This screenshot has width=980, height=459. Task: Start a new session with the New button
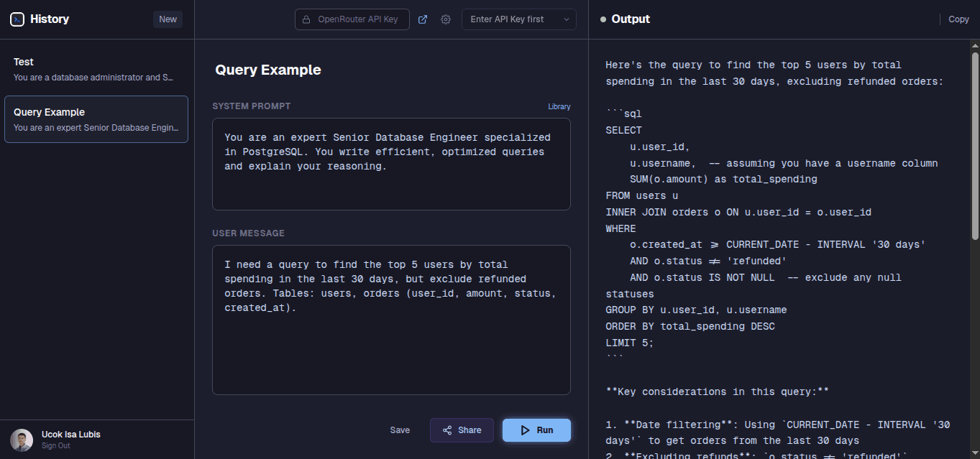pyautogui.click(x=168, y=19)
